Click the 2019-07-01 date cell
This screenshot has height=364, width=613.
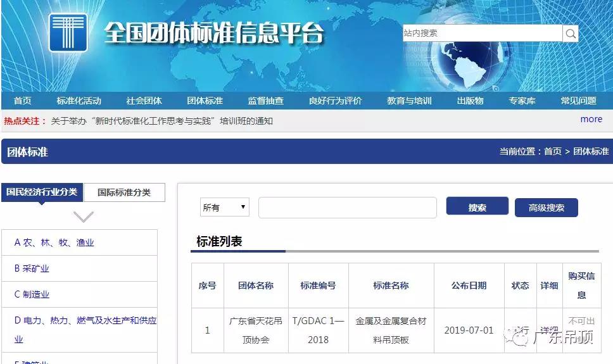click(x=469, y=330)
